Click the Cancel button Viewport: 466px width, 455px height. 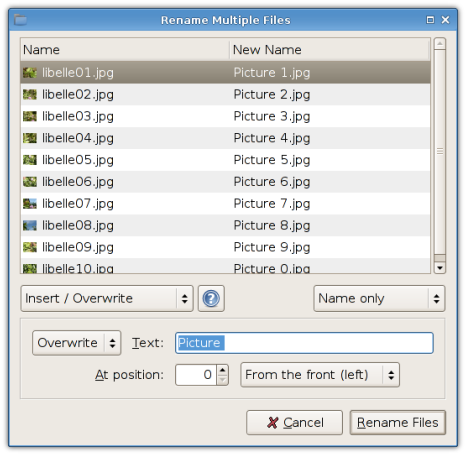(x=294, y=423)
